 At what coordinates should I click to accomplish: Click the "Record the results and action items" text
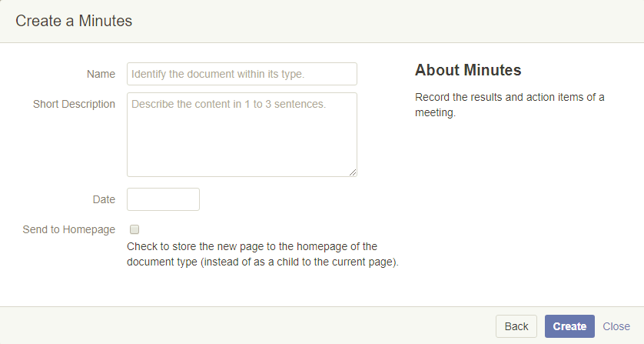click(x=510, y=97)
